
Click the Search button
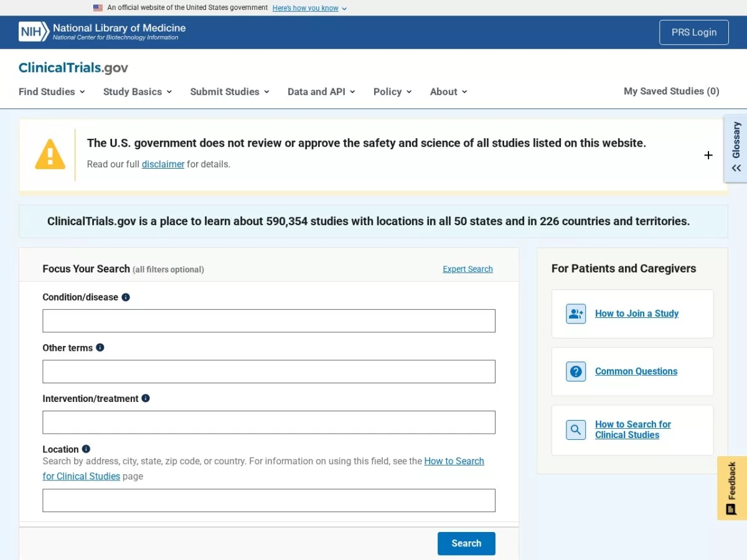point(466,543)
